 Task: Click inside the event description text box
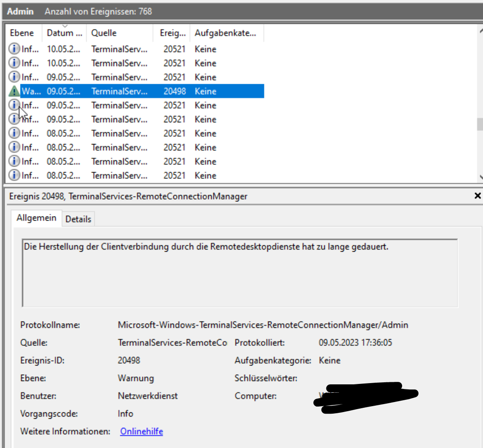(240, 273)
